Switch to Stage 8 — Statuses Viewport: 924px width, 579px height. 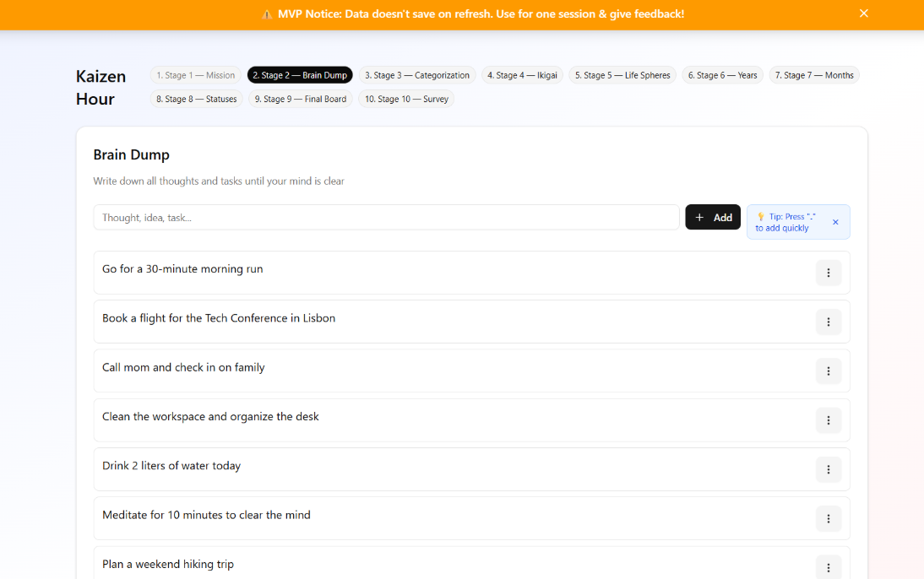(196, 99)
